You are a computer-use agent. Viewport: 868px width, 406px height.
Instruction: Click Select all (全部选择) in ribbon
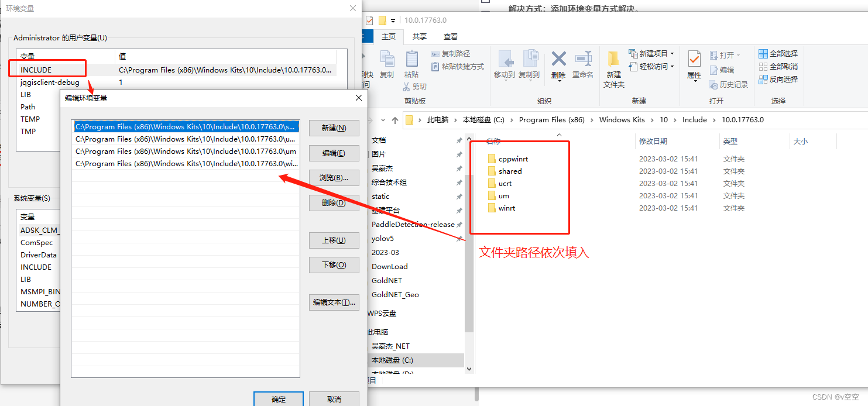click(x=778, y=54)
